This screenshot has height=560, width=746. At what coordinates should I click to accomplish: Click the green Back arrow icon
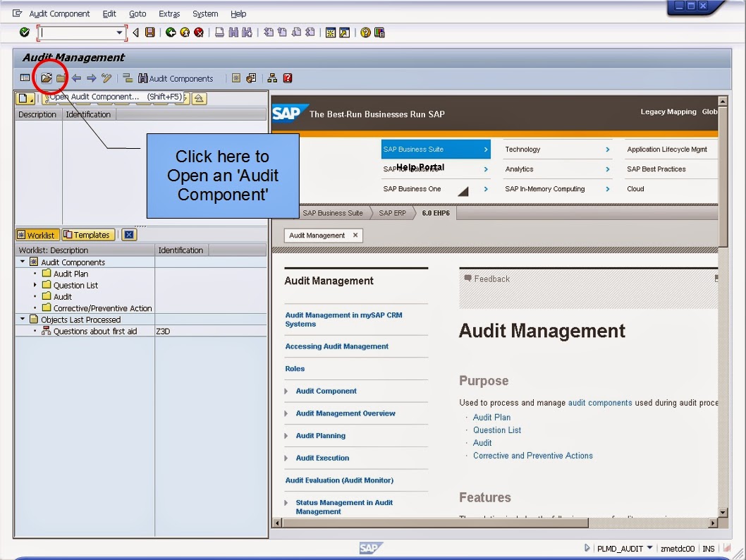click(171, 32)
